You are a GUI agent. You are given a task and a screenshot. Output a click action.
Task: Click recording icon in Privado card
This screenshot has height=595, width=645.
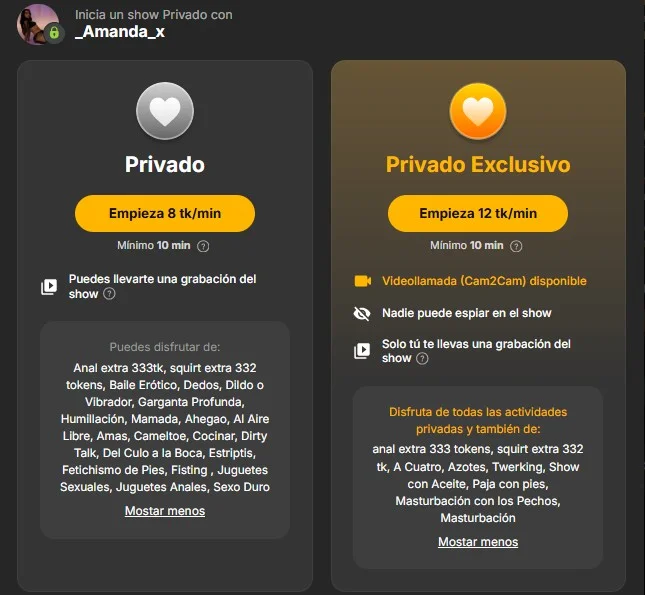pos(49,287)
